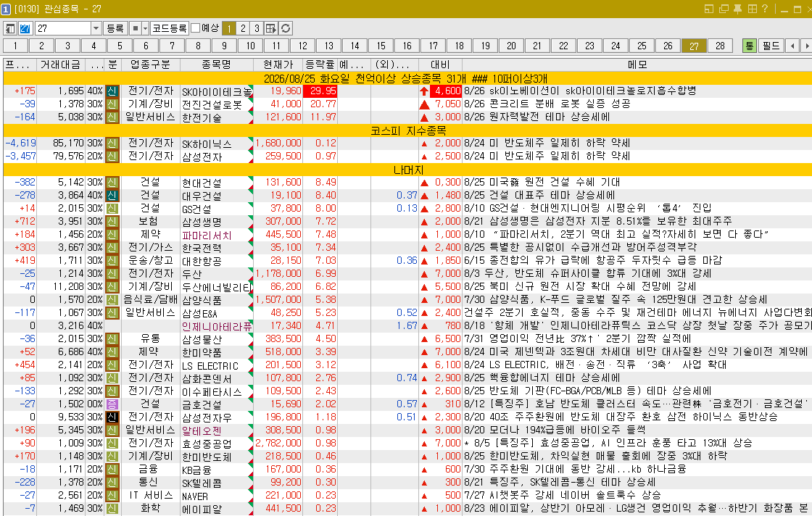Select the 코스피 지수종목 section header row
Viewport: 812px width, 516px height.
click(x=407, y=130)
